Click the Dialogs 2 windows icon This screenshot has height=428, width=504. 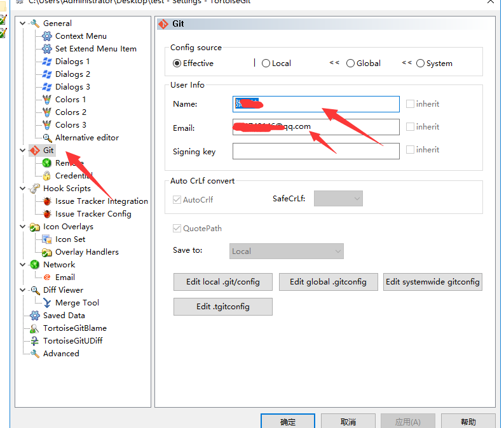click(47, 74)
